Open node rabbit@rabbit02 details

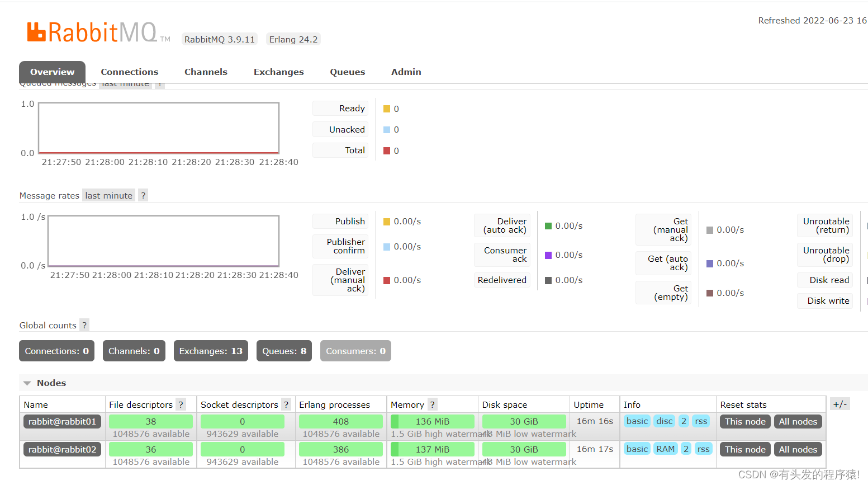click(62, 449)
